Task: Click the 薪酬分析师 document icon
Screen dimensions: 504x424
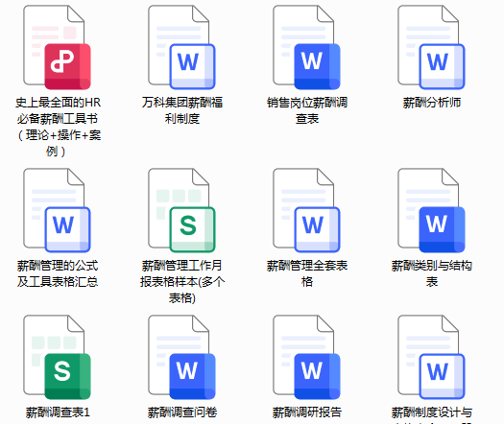Action: coord(431,47)
